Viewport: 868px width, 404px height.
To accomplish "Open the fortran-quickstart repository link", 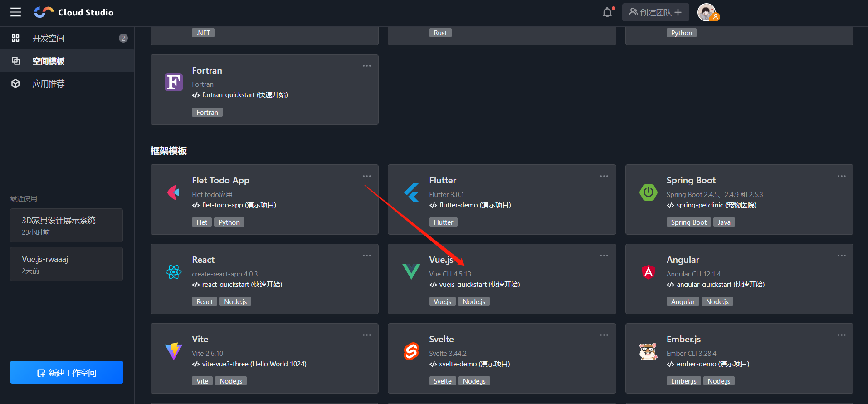I will click(240, 95).
